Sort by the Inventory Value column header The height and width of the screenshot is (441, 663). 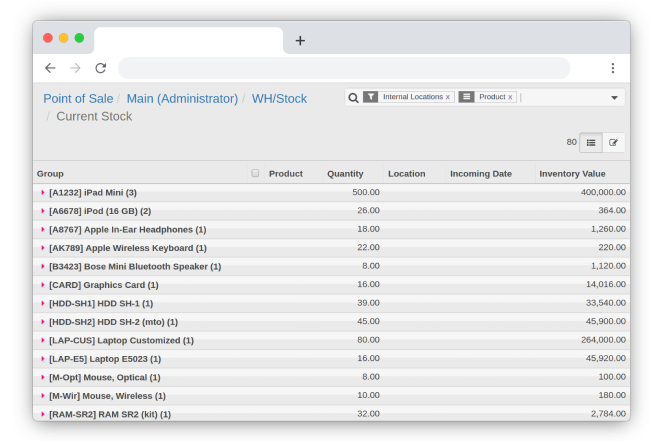click(x=572, y=174)
